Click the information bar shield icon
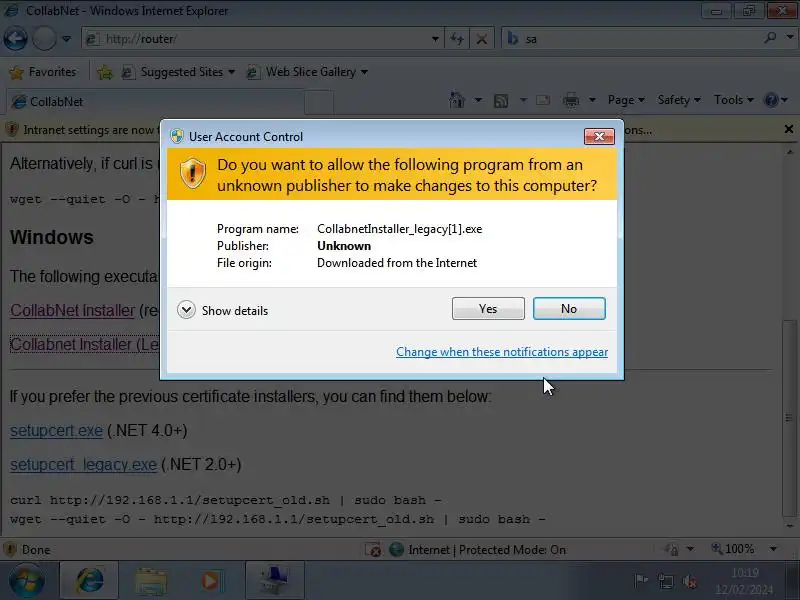The image size is (800, 600). click(12, 130)
